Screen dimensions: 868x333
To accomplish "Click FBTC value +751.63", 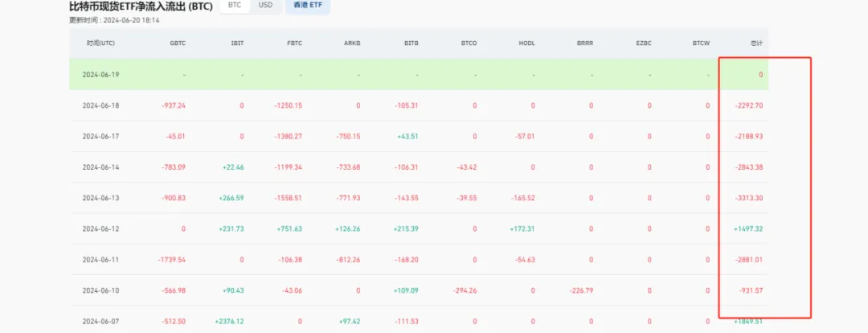I will pyautogui.click(x=291, y=228).
